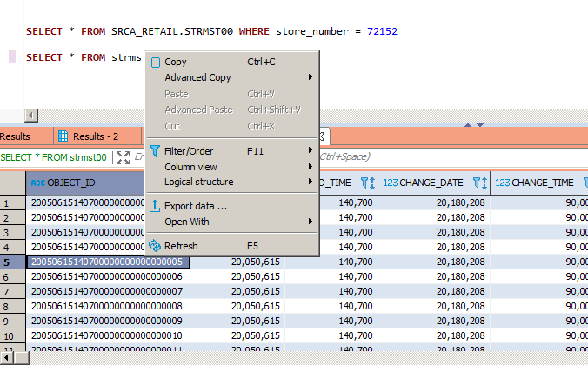The height and width of the screenshot is (365, 588).
Task: Choose Refresh in the context menu
Action: [231, 246]
